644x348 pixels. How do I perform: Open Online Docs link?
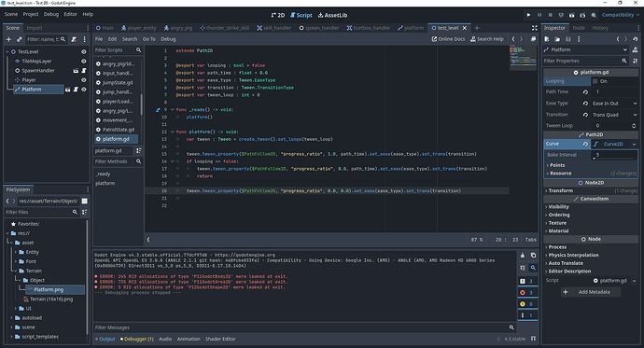(x=448, y=39)
